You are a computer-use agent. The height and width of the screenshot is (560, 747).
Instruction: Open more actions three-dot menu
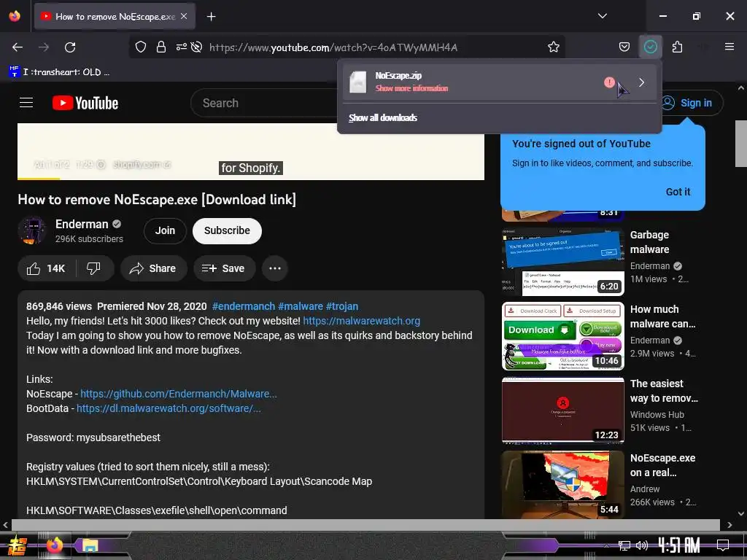coord(275,268)
